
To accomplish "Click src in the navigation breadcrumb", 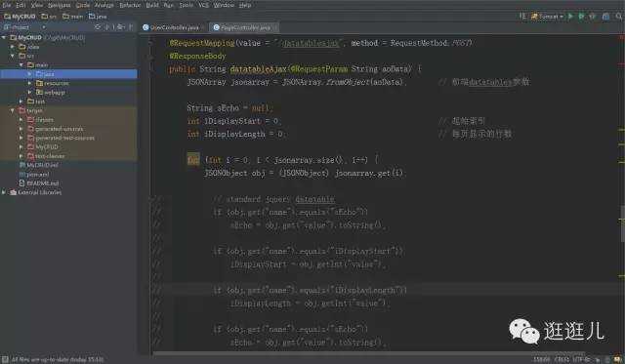I will [x=49, y=17].
